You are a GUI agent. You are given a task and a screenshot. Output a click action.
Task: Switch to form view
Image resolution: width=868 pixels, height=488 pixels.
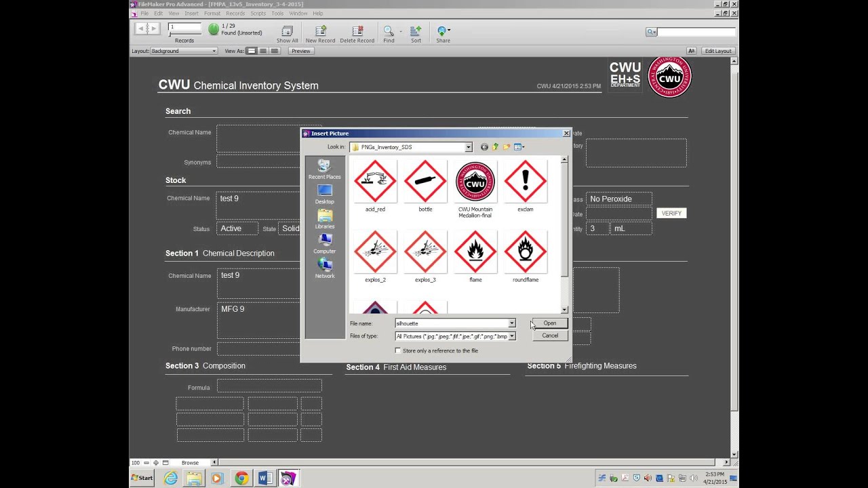[x=252, y=51]
